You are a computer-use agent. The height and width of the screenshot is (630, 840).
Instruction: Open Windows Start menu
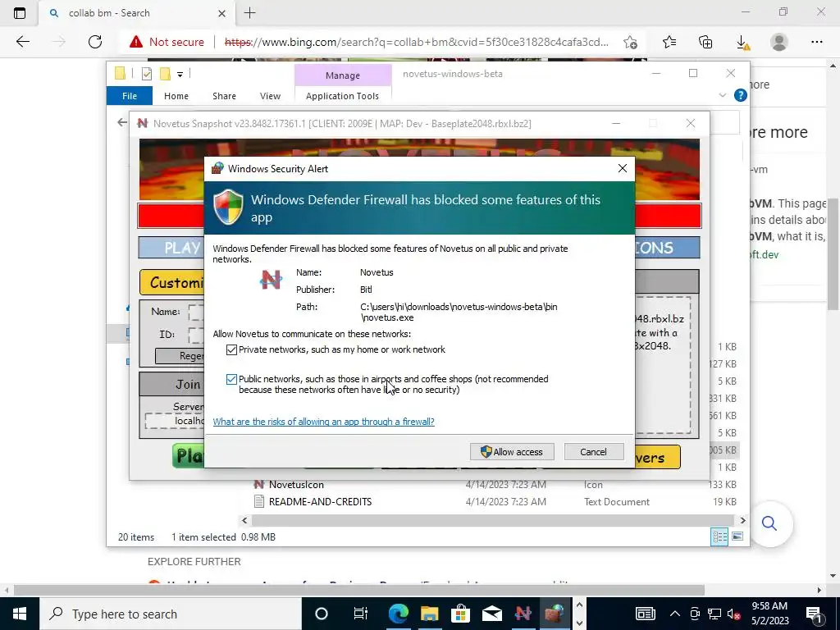coord(20,614)
